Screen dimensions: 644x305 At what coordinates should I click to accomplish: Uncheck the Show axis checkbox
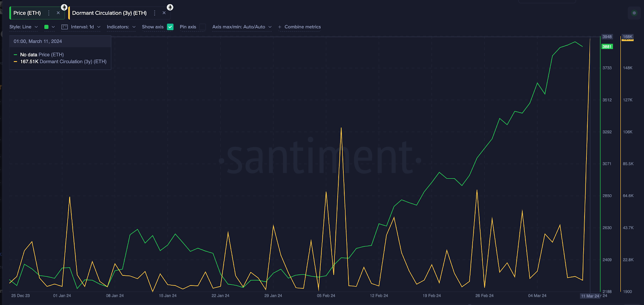[170, 27]
